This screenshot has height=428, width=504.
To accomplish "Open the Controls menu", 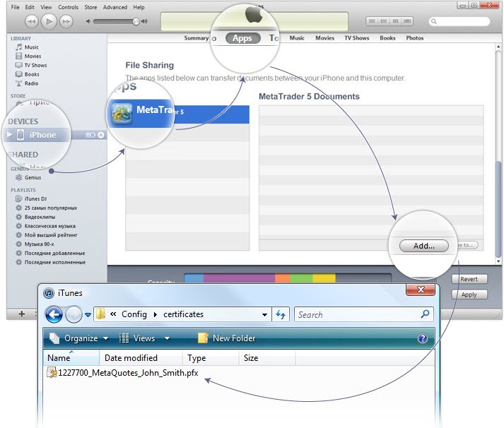I will (x=68, y=7).
